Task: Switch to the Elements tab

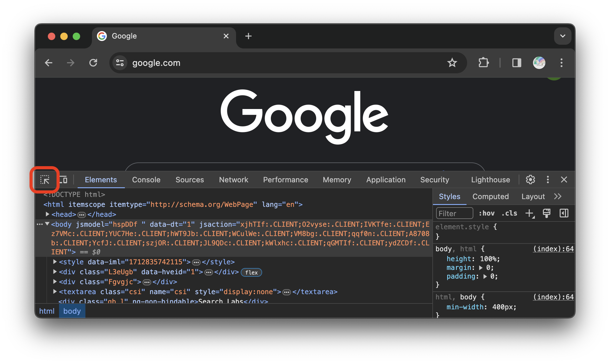Action: pyautogui.click(x=101, y=180)
